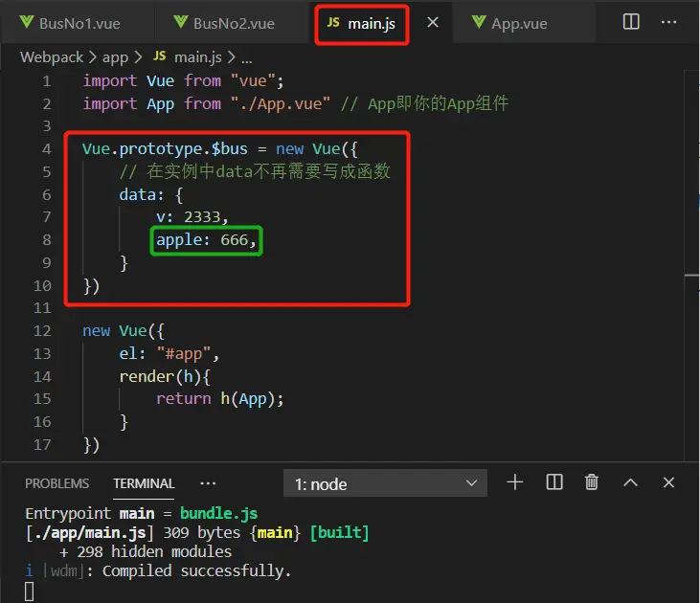Click the Vue icon on BusNo1.vue tab
700x603 pixels.
click(27, 22)
